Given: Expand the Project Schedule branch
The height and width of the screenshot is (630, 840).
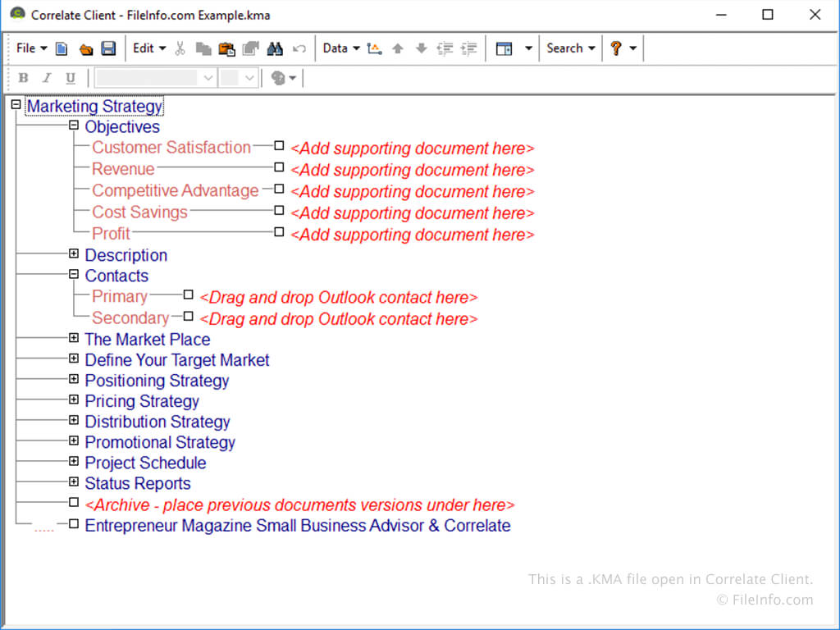Looking at the screenshot, I should [x=74, y=461].
